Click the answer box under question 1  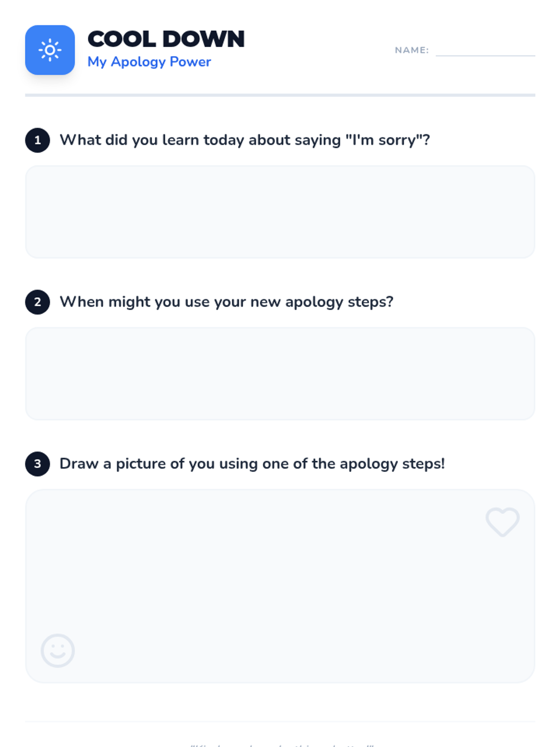coord(280,212)
